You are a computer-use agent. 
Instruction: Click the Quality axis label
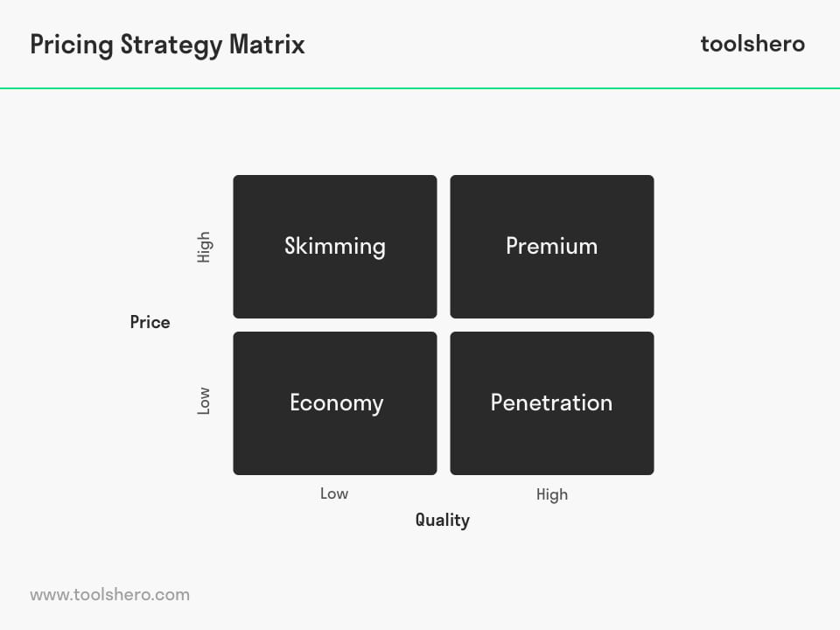[x=443, y=520]
